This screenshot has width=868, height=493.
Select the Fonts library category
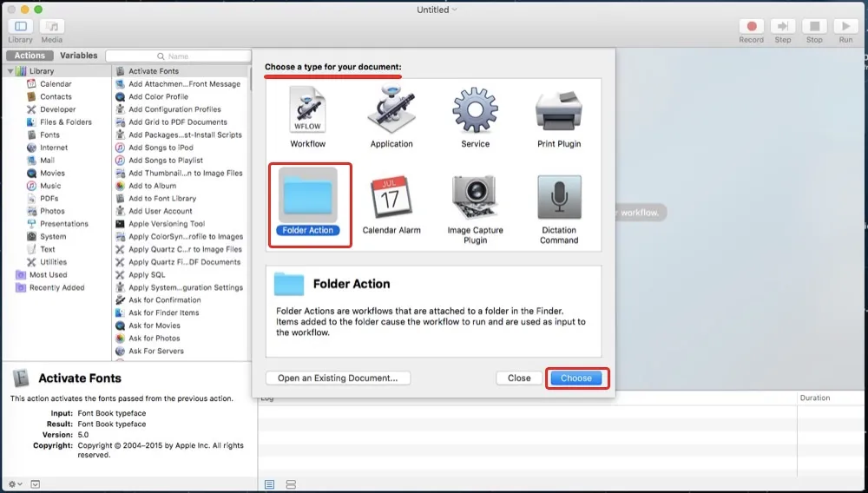click(49, 135)
